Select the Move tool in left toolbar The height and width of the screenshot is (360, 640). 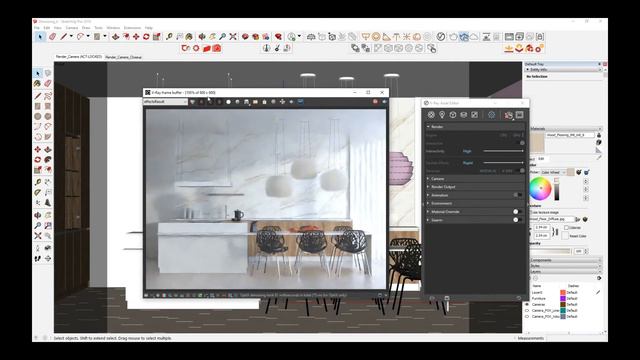click(x=38, y=149)
